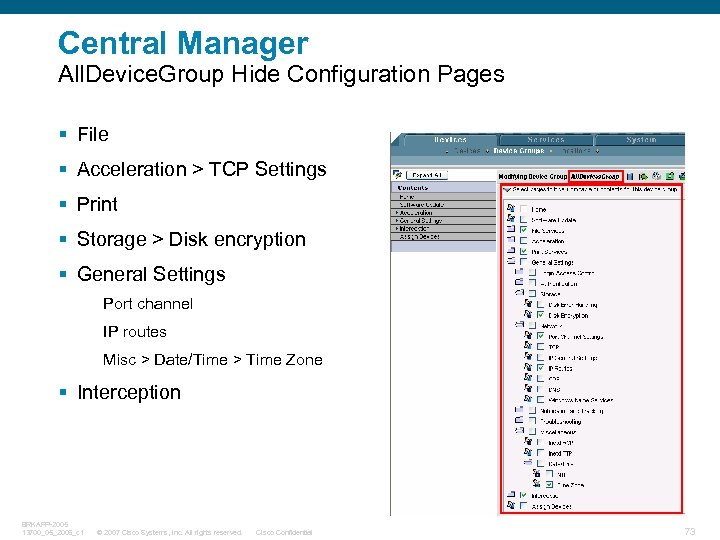The height and width of the screenshot is (540, 720).
Task: Expand the File Services folder icon
Action: coord(511,228)
